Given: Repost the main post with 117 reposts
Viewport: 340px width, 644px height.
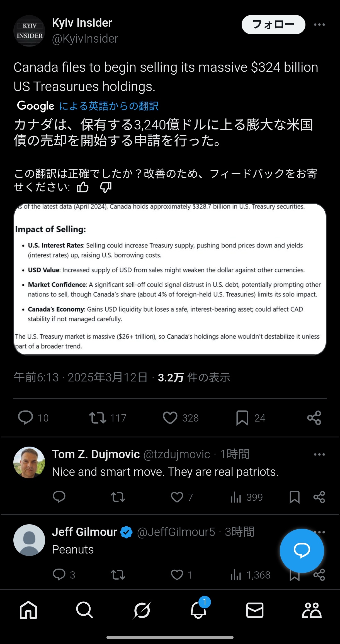Looking at the screenshot, I should tap(98, 418).
